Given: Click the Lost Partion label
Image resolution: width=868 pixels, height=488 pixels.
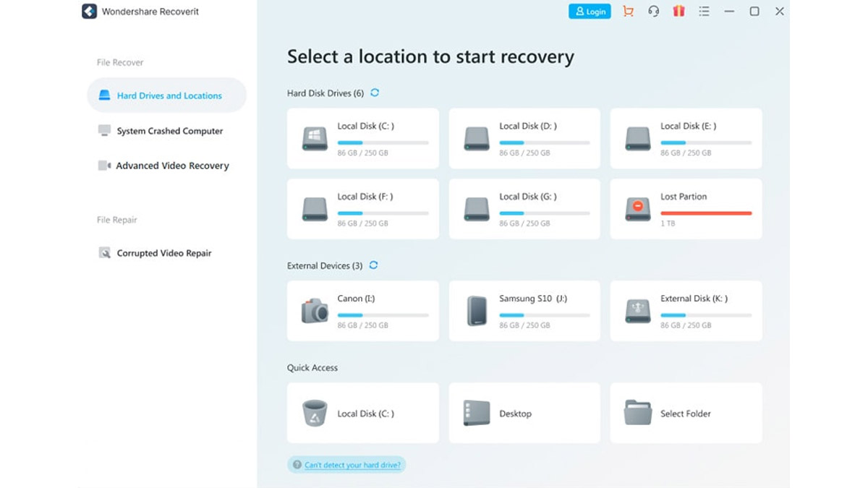Looking at the screenshot, I should tap(684, 197).
